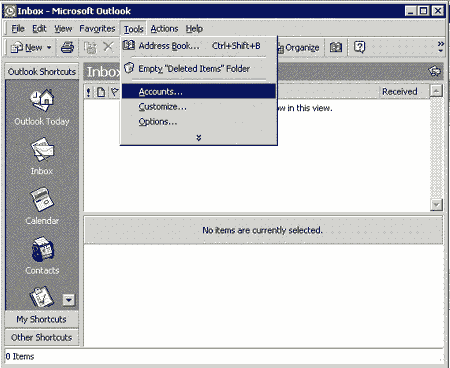
Task: Click message list scroll down arrow
Action: (436, 204)
